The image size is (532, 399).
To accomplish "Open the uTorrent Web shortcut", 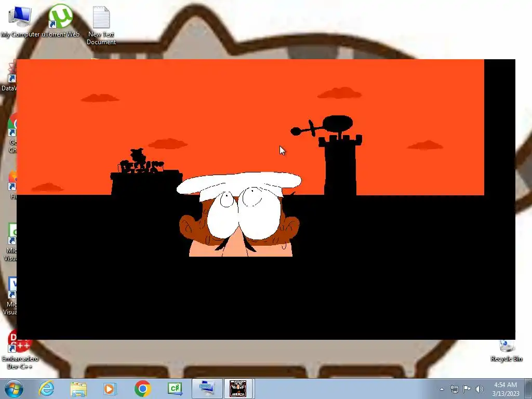I will click(x=60, y=21).
